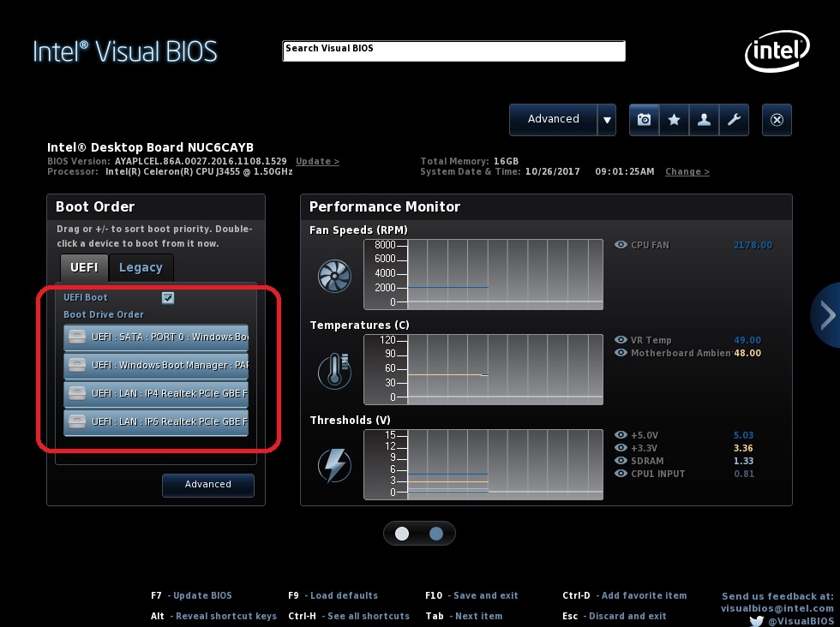Switch to the UEFI tab
Image resolution: width=840 pixels, height=627 pixels.
(x=84, y=267)
